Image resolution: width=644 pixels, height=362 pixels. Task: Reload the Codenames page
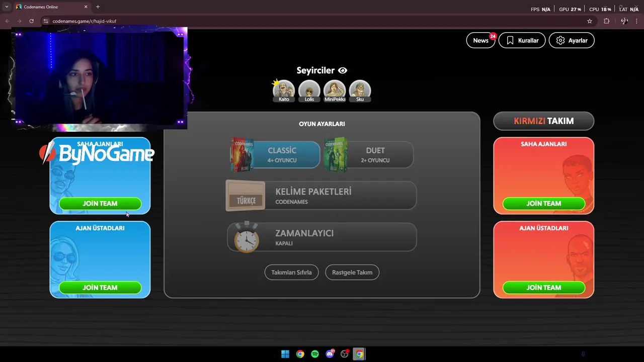pos(31,21)
